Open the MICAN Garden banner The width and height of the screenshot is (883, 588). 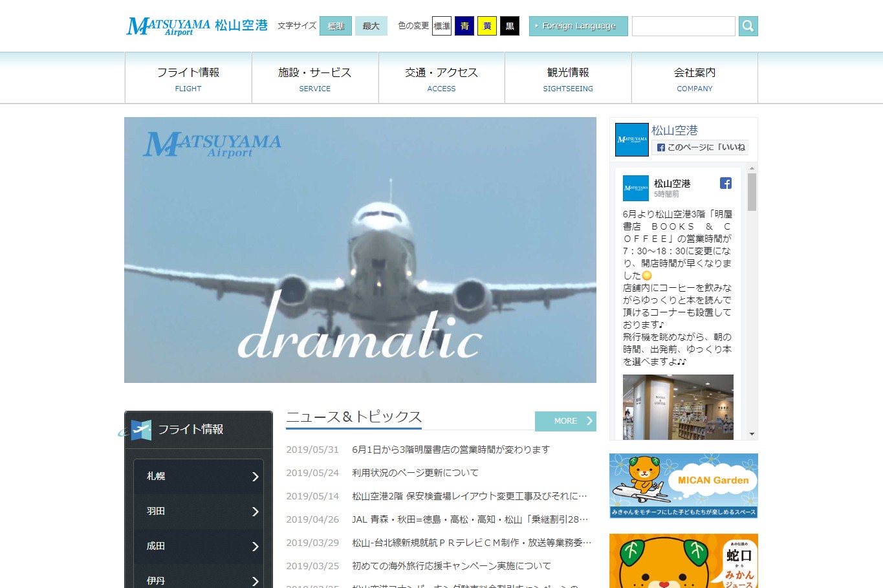(684, 486)
